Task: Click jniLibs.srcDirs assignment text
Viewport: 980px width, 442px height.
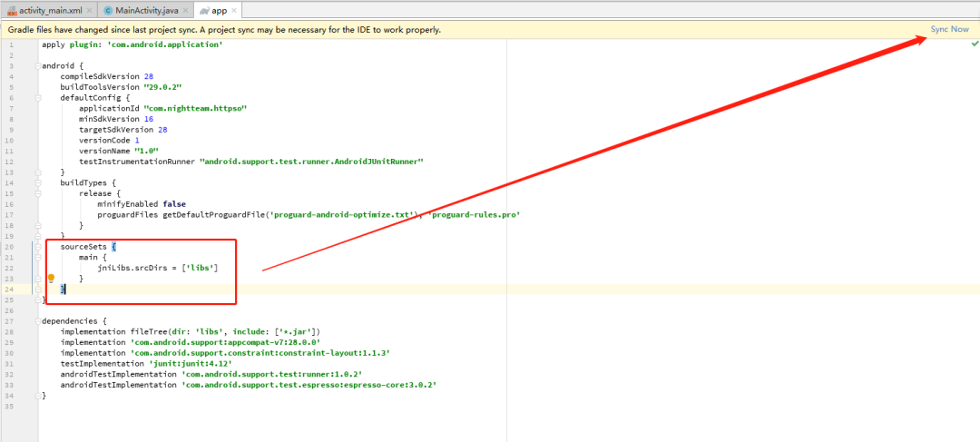Action: tap(158, 268)
